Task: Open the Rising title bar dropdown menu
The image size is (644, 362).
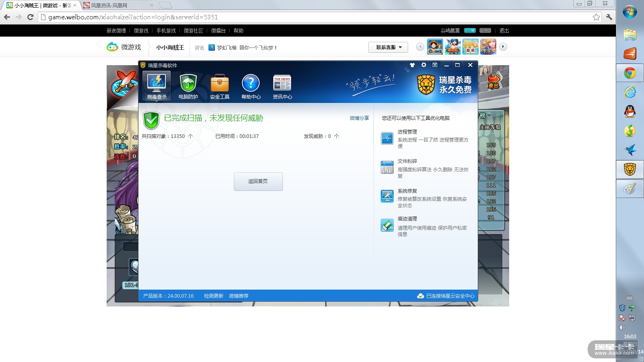Action: tap(435, 65)
